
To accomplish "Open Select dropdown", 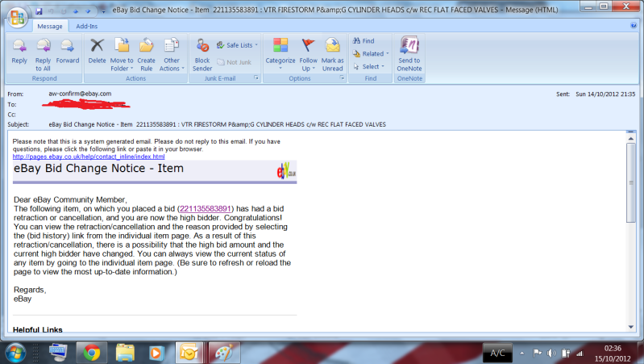I will (x=368, y=66).
